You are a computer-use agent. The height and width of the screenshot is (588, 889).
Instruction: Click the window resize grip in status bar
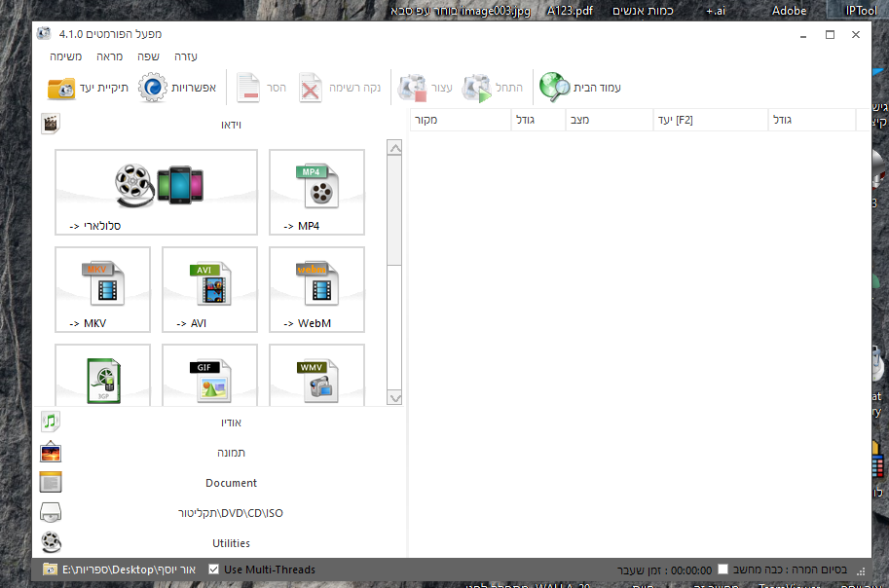(861, 571)
